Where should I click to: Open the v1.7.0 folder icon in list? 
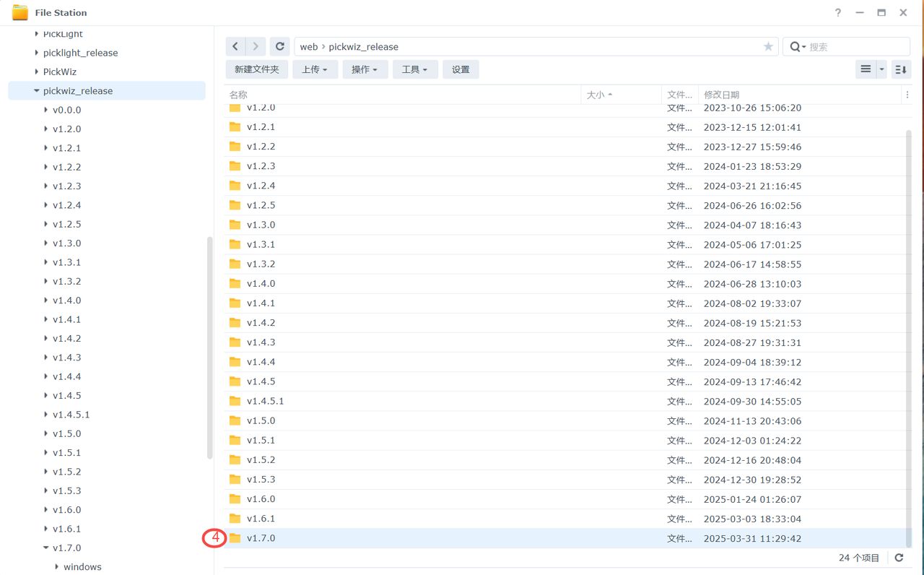pyautogui.click(x=235, y=538)
